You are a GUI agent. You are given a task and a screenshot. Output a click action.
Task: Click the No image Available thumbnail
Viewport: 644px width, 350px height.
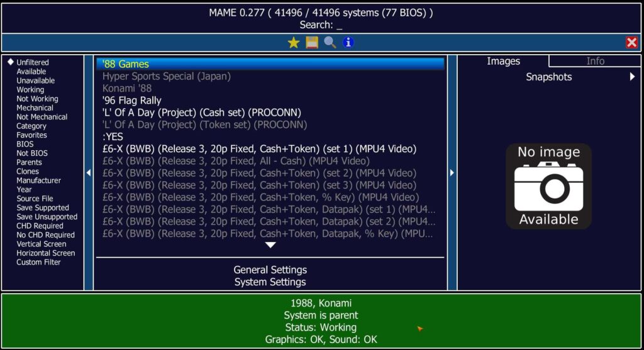point(548,186)
